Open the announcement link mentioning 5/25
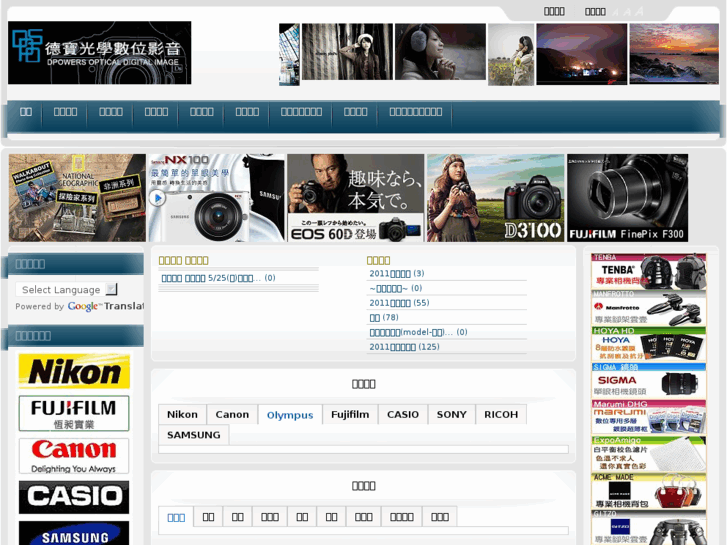 (218, 278)
